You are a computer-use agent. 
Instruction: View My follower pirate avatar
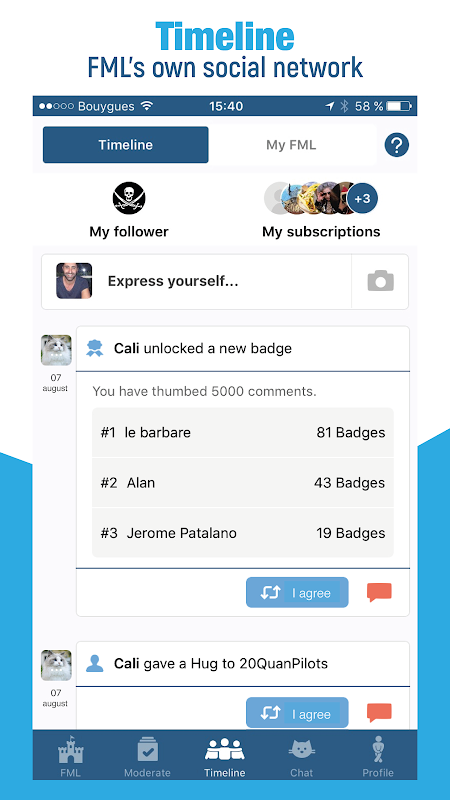(129, 198)
